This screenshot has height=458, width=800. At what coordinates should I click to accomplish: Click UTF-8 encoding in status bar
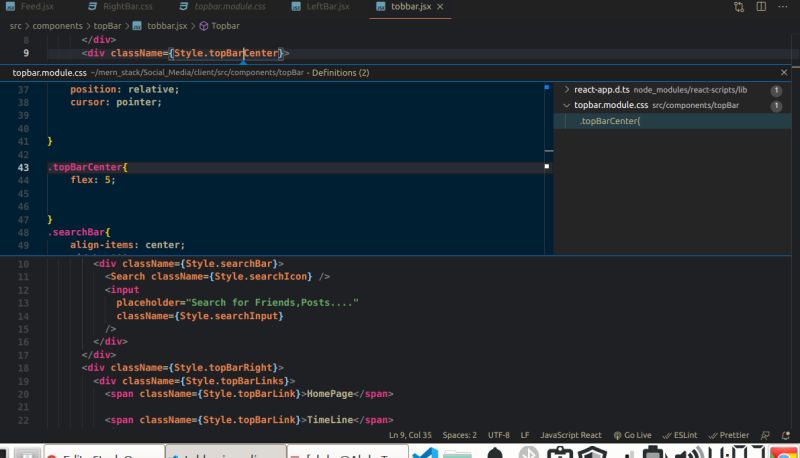click(x=498, y=435)
